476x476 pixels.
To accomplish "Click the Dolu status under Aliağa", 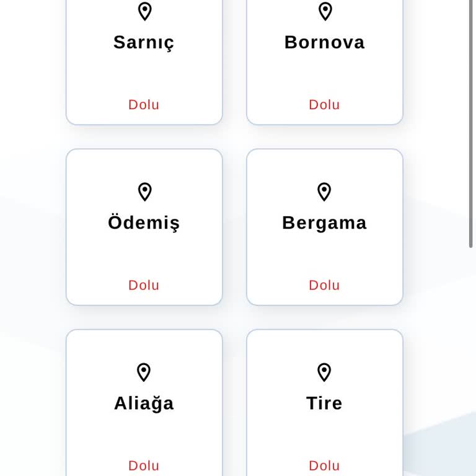I will pos(144,465).
